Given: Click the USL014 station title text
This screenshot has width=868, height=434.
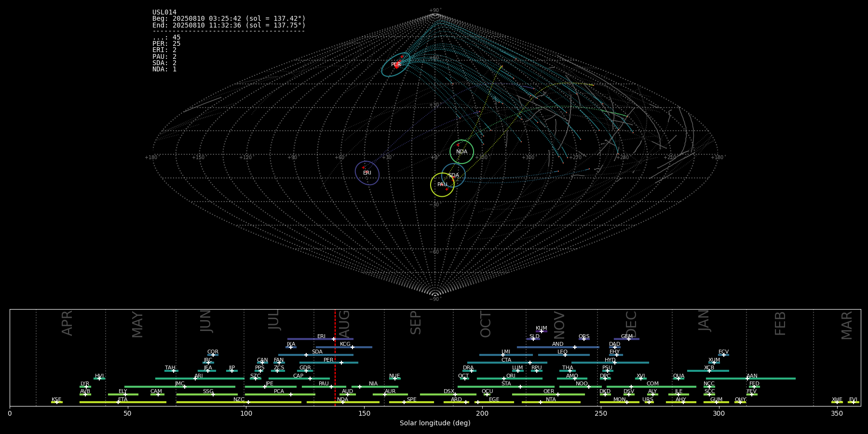Looking at the screenshot, I should [164, 13].
